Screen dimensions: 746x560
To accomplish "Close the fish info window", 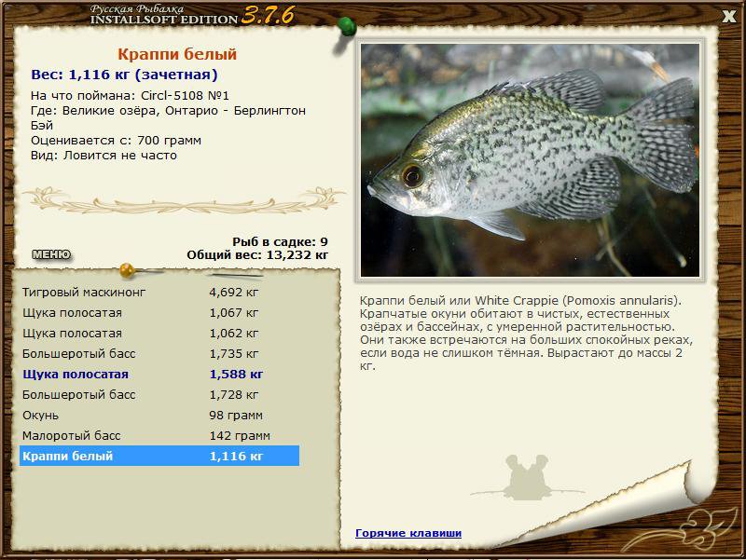I will 728,17.
